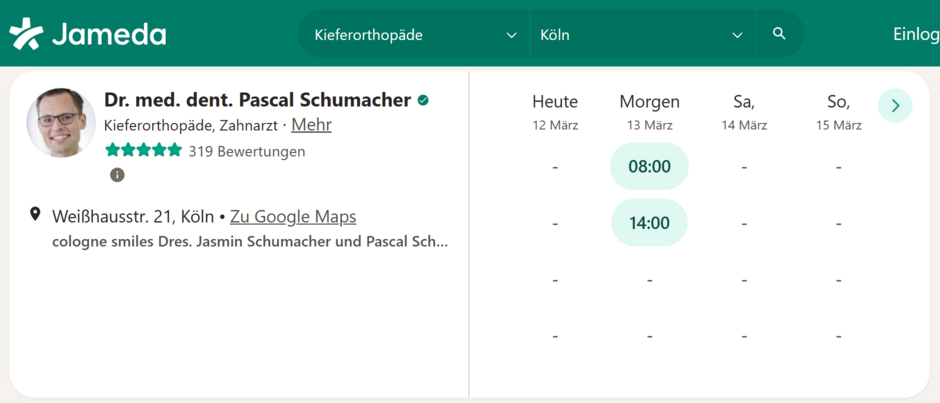The image size is (940, 403).
Task: Click the 319 Bewertungen text
Action: (x=247, y=151)
